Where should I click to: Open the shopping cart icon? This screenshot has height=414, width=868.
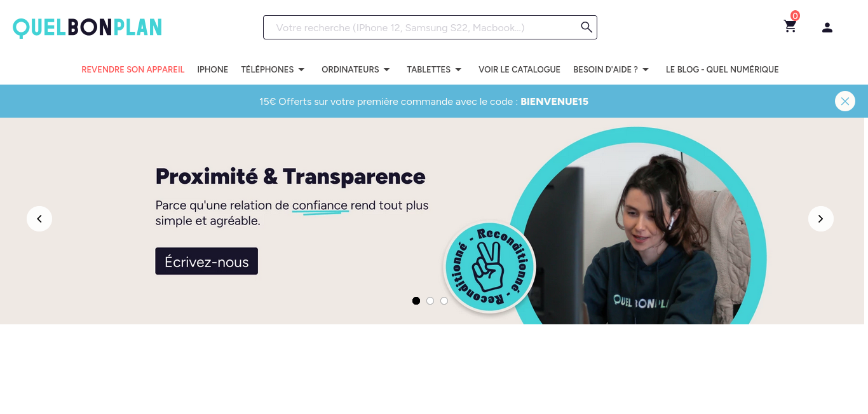tap(790, 27)
